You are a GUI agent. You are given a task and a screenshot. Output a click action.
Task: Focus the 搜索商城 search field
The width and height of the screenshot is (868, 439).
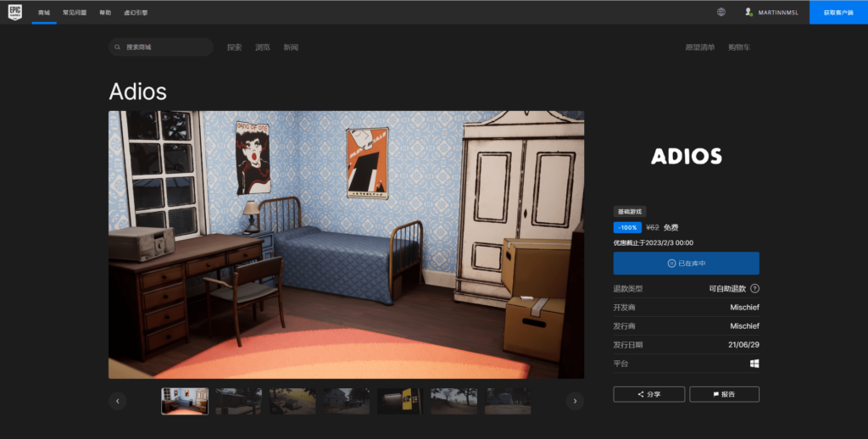161,47
